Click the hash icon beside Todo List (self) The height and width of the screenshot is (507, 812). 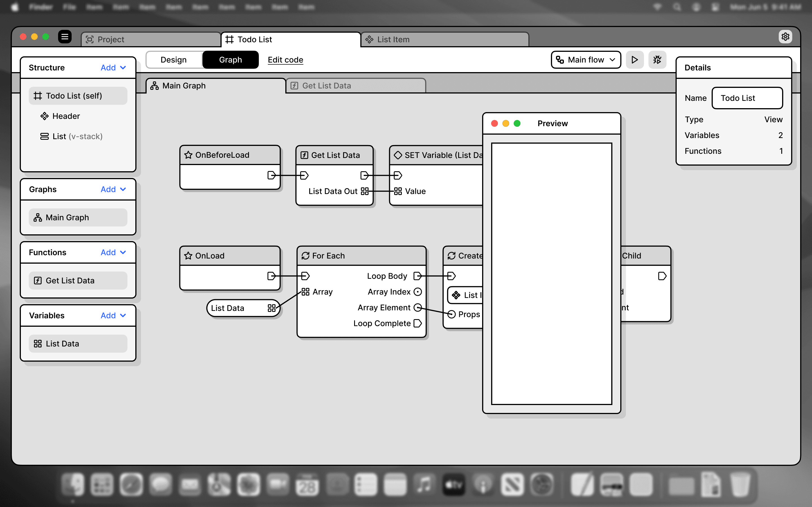click(38, 95)
